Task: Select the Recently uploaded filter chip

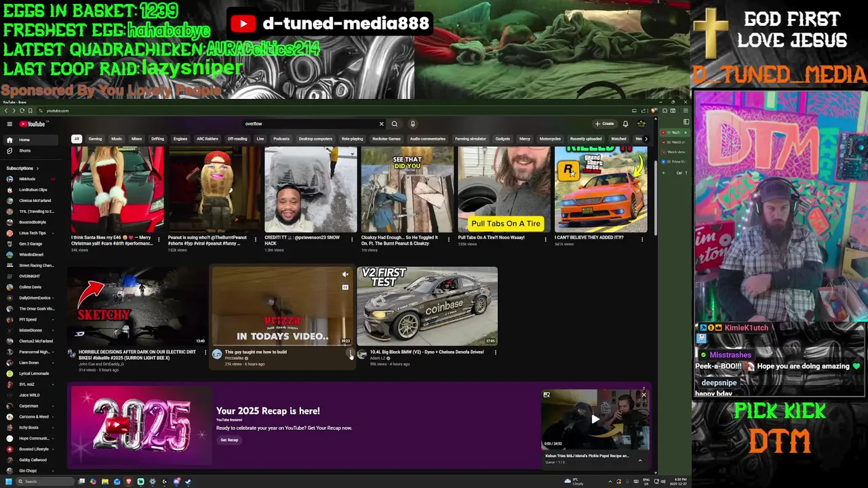Action: [586, 139]
